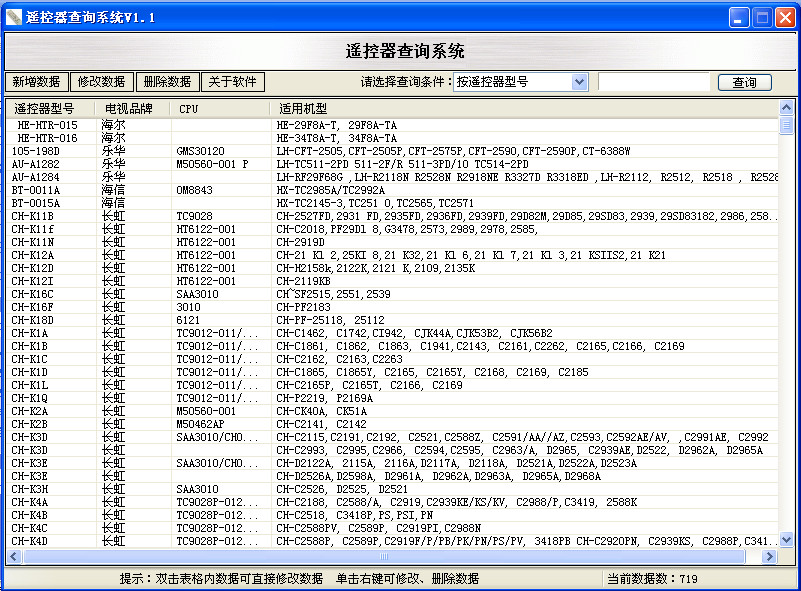
Task: Sort by 电视品牌 column header
Action: [132, 108]
